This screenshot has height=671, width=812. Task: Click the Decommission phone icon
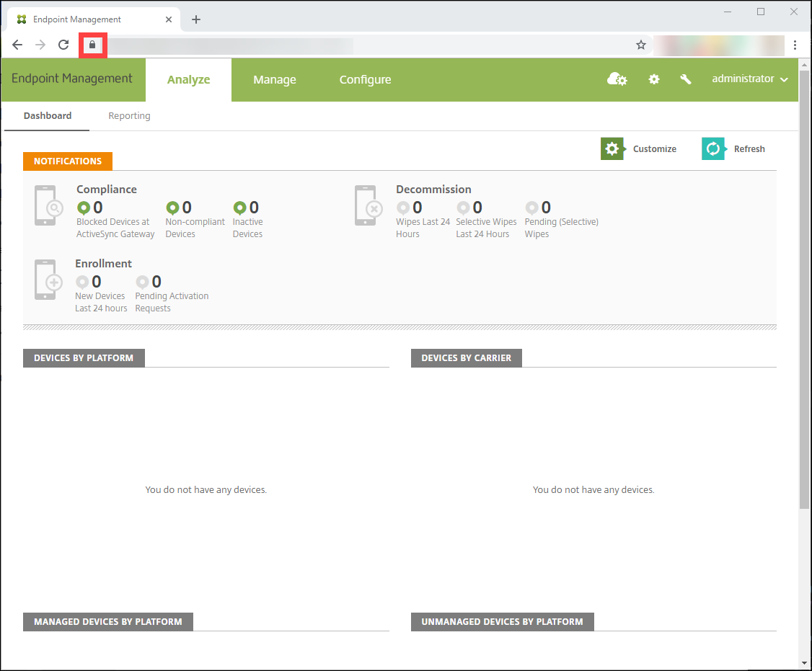tap(369, 205)
